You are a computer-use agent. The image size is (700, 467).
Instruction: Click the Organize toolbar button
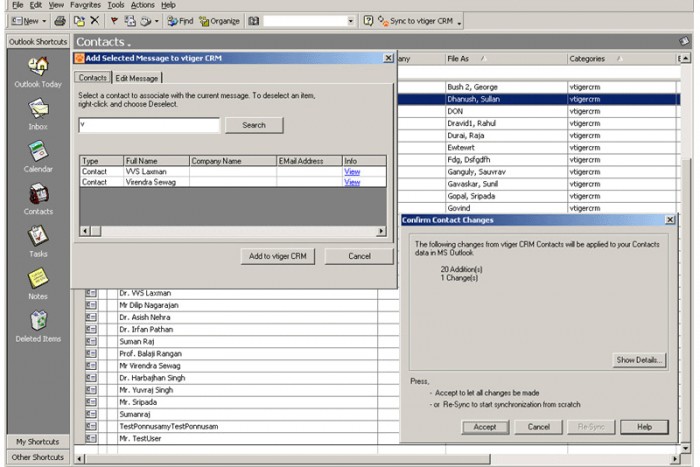219,21
